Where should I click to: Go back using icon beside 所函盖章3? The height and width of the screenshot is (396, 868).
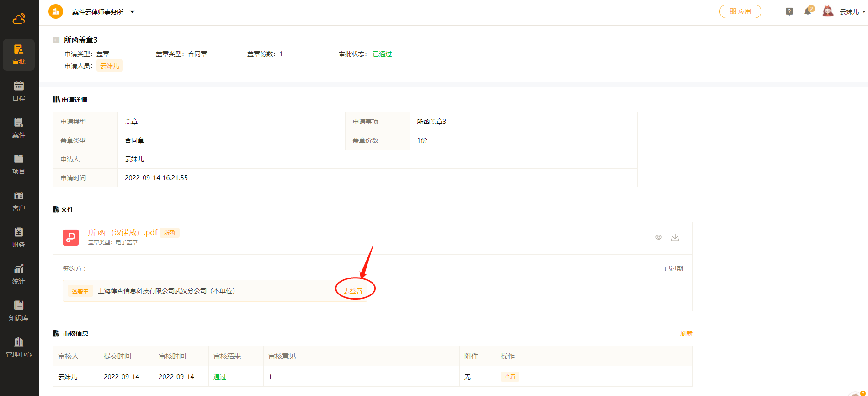(56, 40)
